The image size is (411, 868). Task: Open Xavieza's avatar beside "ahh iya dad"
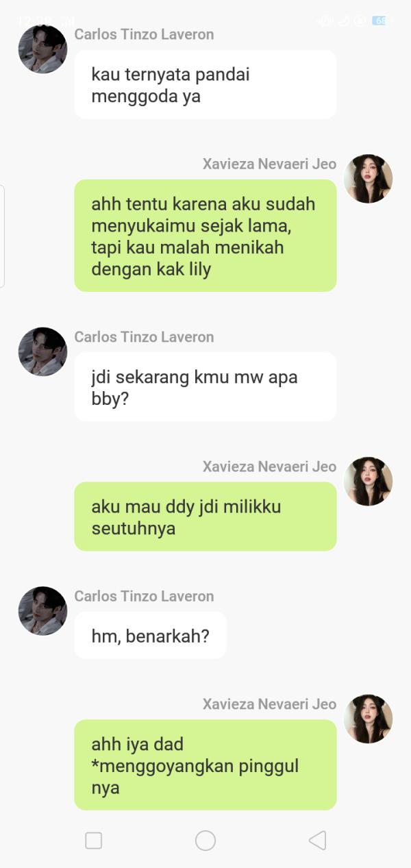pos(368,719)
